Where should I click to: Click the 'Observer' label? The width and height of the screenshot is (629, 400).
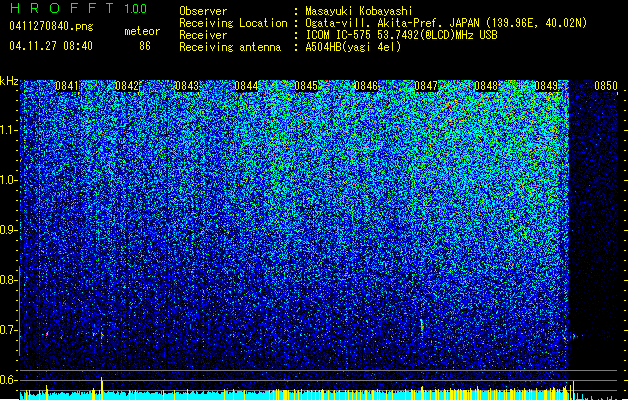(x=203, y=11)
